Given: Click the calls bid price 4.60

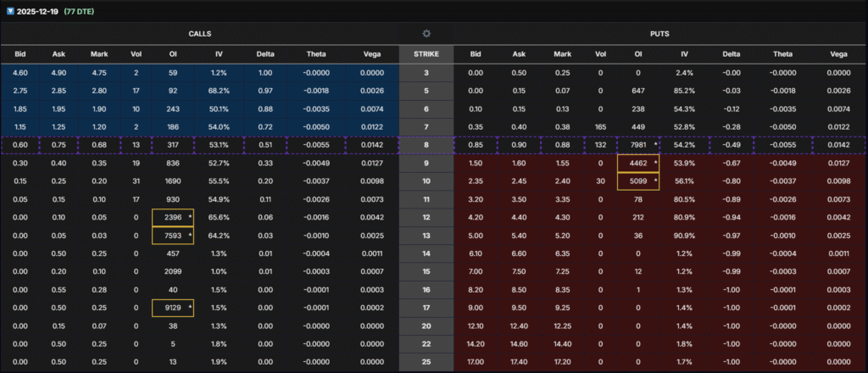Looking at the screenshot, I should (x=20, y=74).
